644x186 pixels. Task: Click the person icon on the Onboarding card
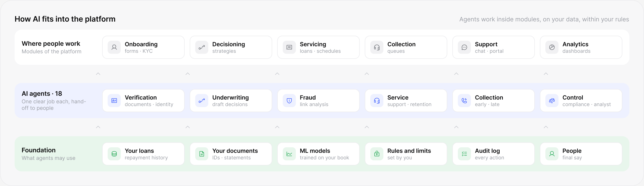[114, 47]
